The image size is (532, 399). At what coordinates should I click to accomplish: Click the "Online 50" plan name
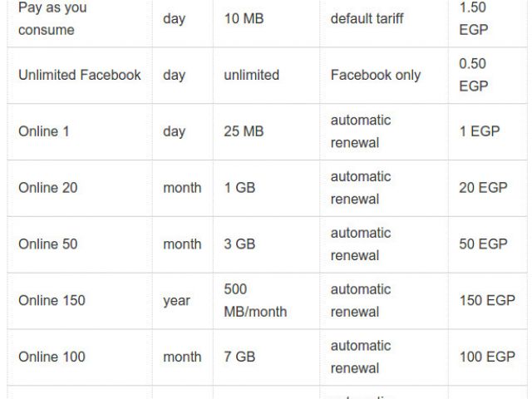48,244
